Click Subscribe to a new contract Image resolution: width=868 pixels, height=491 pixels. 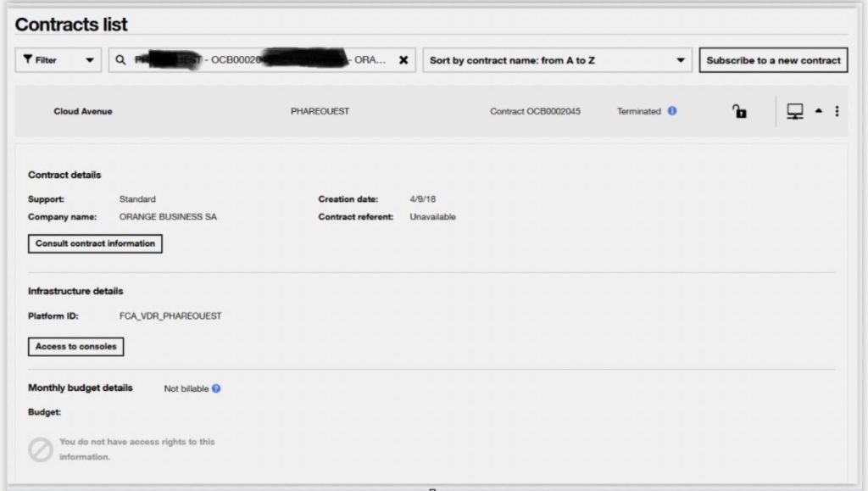[773, 60]
